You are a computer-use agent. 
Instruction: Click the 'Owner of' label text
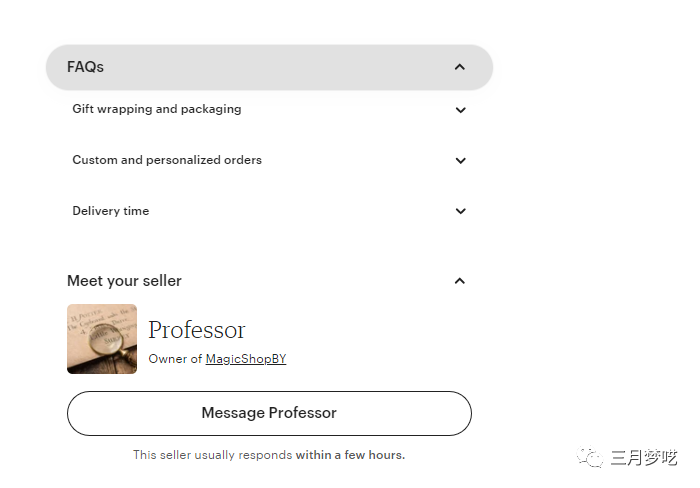(175, 359)
